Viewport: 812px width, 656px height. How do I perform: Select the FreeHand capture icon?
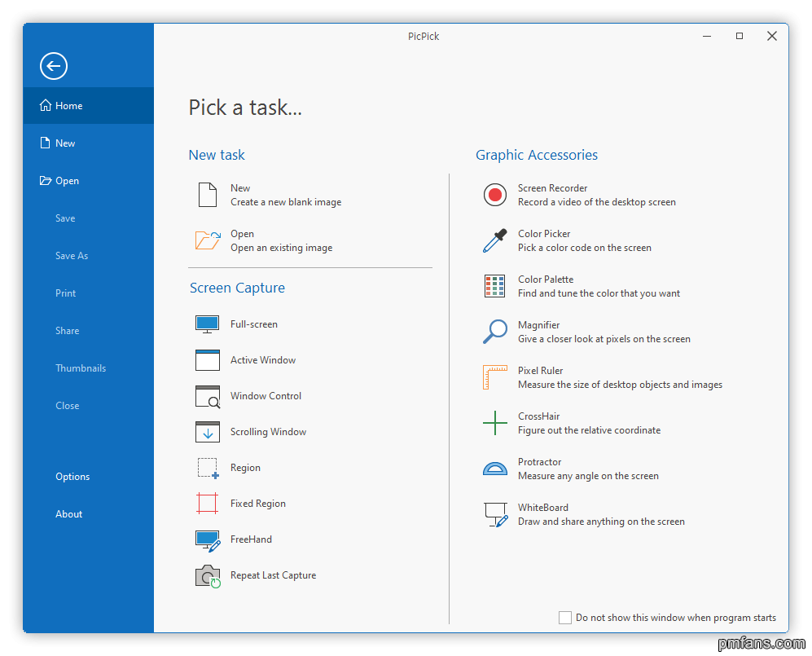pos(208,540)
